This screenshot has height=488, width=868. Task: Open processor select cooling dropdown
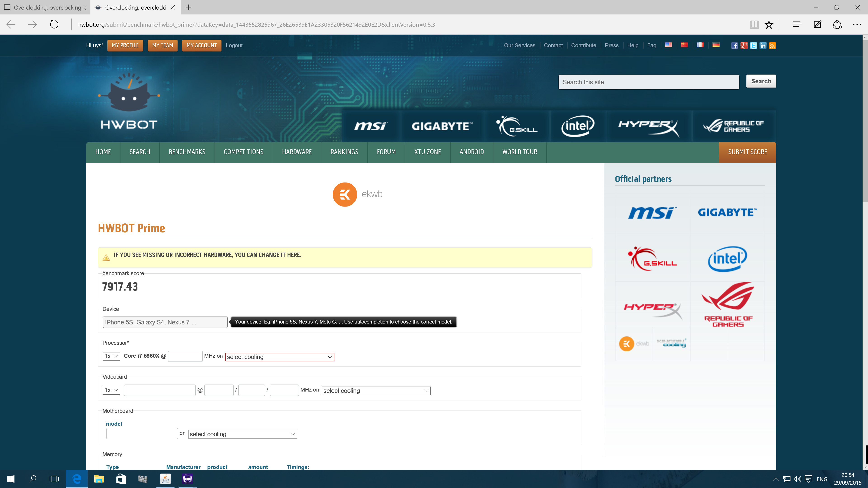pyautogui.click(x=280, y=357)
